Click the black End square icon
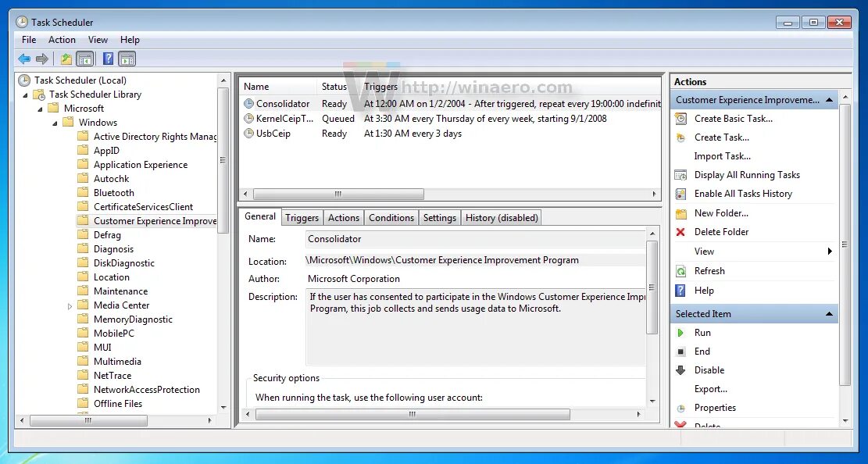Viewport: 868px width, 464px height. point(681,352)
